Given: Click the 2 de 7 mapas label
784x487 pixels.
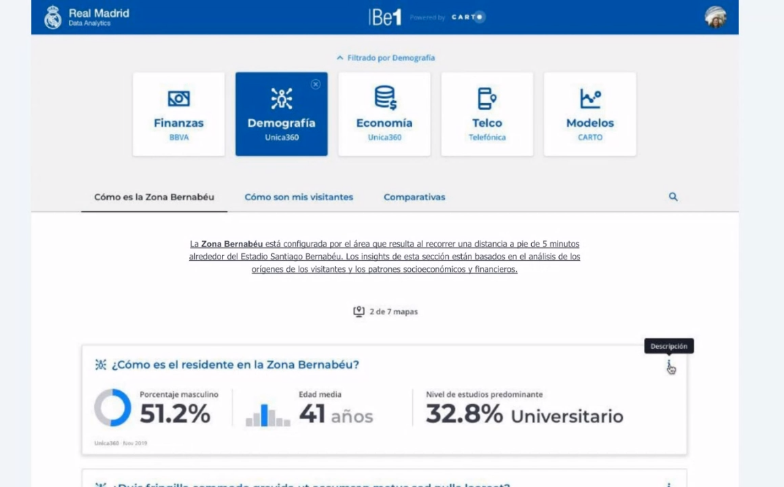Looking at the screenshot, I should tap(394, 312).
